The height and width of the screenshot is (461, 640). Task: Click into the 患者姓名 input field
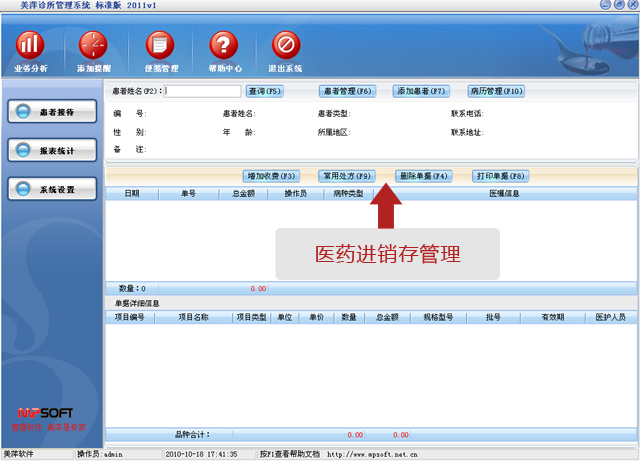202,91
